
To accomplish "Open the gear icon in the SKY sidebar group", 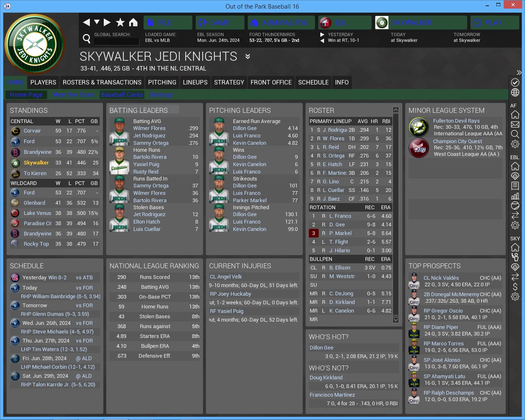I will [x=515, y=297].
